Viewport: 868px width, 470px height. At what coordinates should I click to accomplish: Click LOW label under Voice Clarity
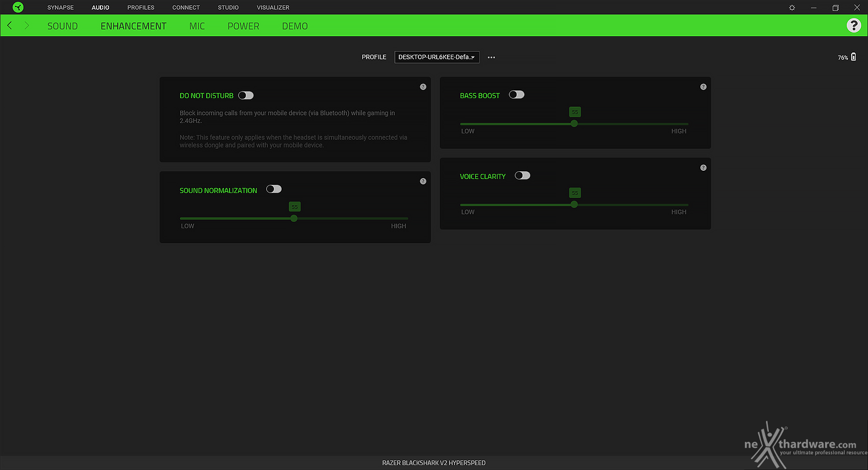[468, 212]
